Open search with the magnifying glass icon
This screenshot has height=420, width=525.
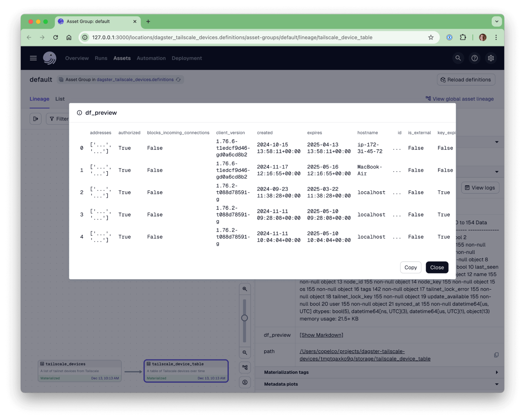click(x=458, y=58)
